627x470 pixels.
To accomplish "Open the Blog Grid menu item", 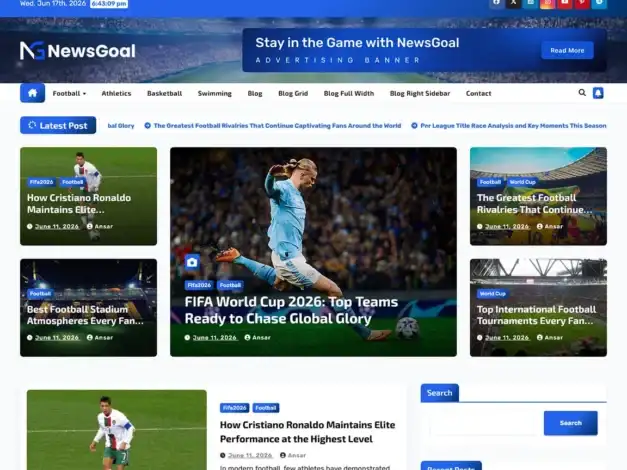I will pyautogui.click(x=293, y=93).
